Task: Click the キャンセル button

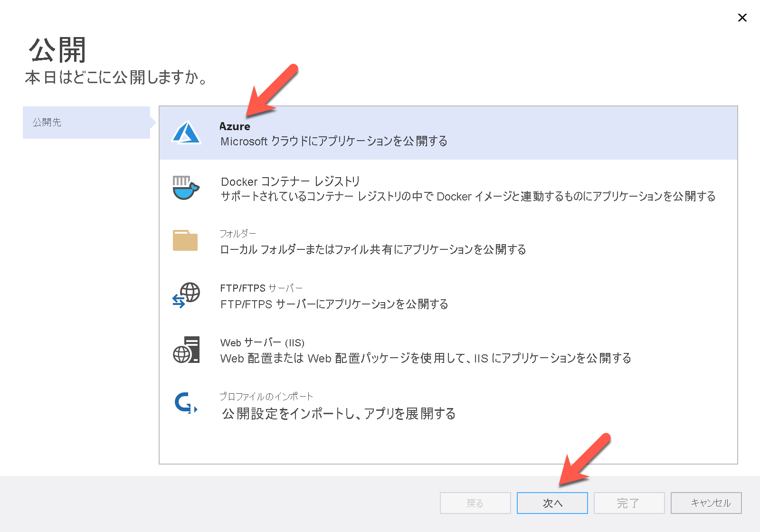Action: point(706,503)
